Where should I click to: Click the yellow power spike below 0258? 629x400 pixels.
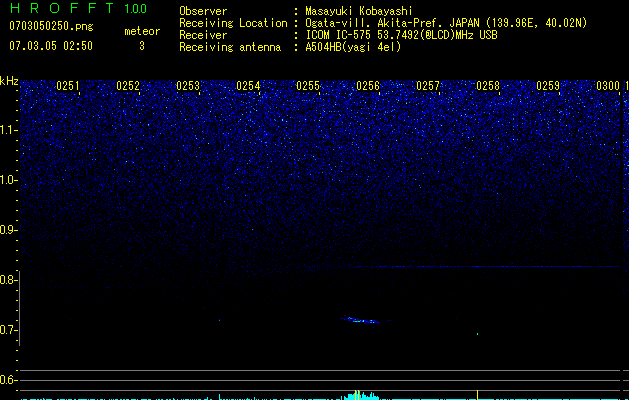click(477, 395)
